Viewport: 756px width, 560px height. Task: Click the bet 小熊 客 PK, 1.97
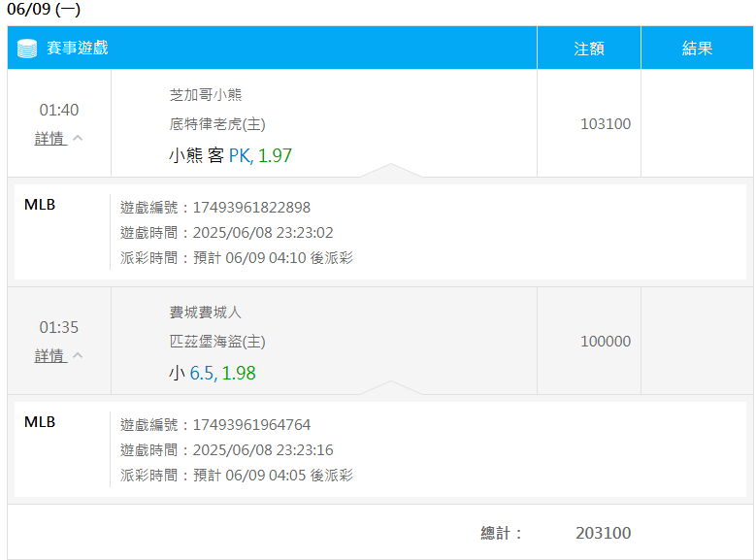pyautogui.click(x=230, y=156)
